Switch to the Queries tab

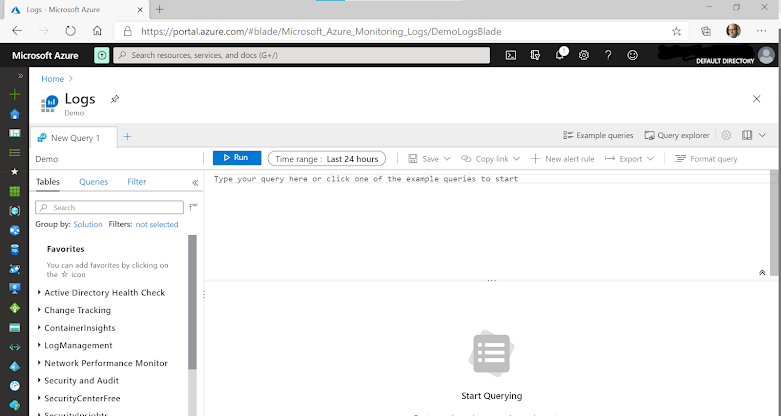click(94, 182)
